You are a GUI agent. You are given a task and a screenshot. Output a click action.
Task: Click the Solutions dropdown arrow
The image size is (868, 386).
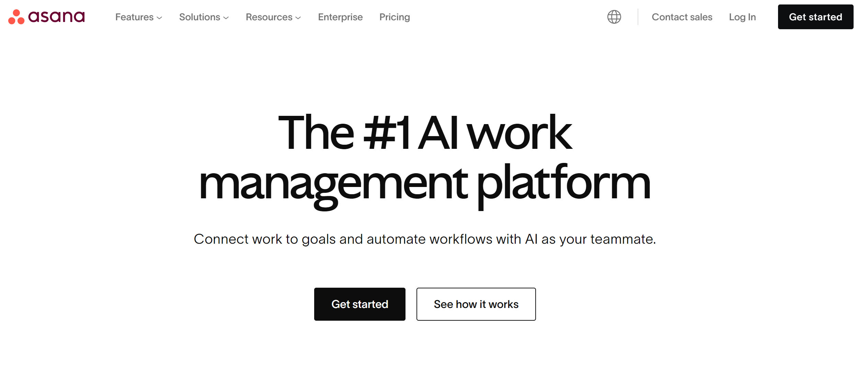click(226, 17)
